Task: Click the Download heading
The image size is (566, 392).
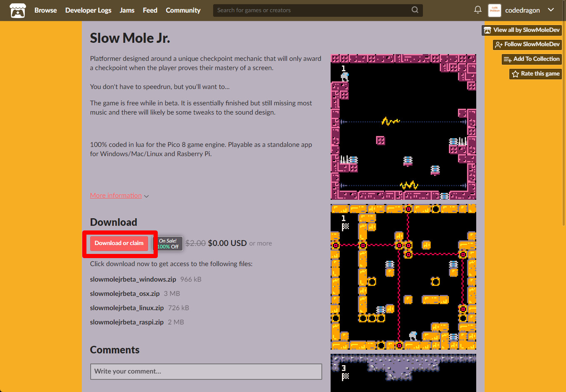Action: tap(114, 222)
